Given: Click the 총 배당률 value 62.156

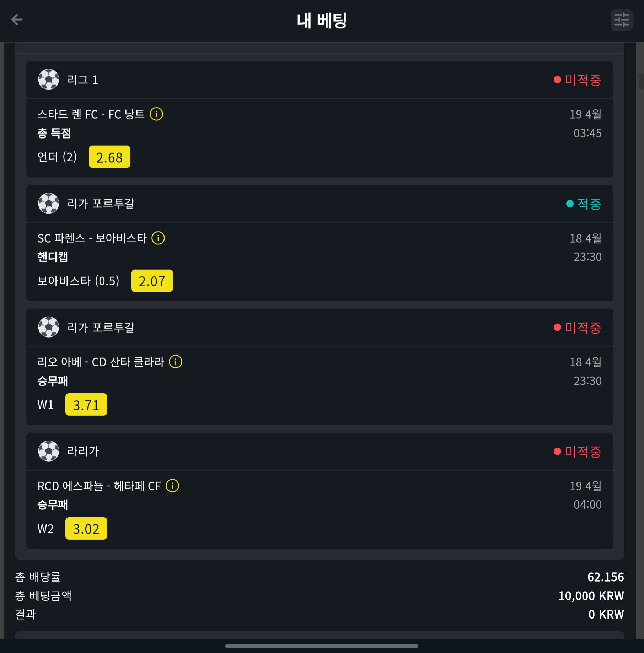Looking at the screenshot, I should coord(605,577).
